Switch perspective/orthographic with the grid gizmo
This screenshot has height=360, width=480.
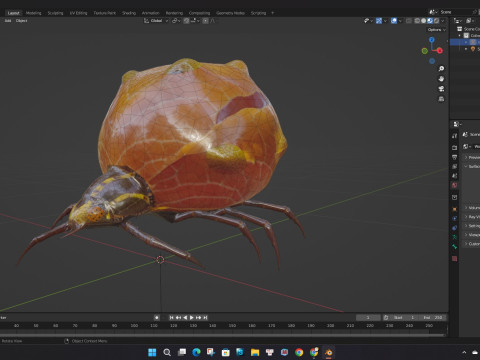pyautogui.click(x=441, y=99)
